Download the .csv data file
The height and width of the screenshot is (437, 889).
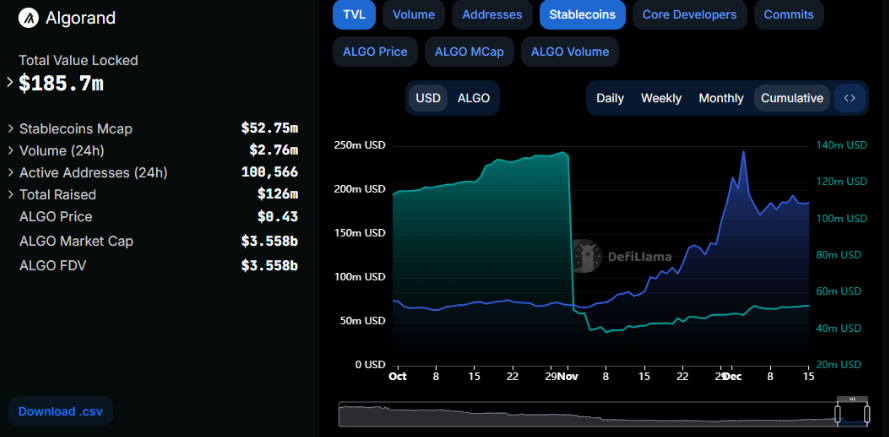(x=60, y=411)
